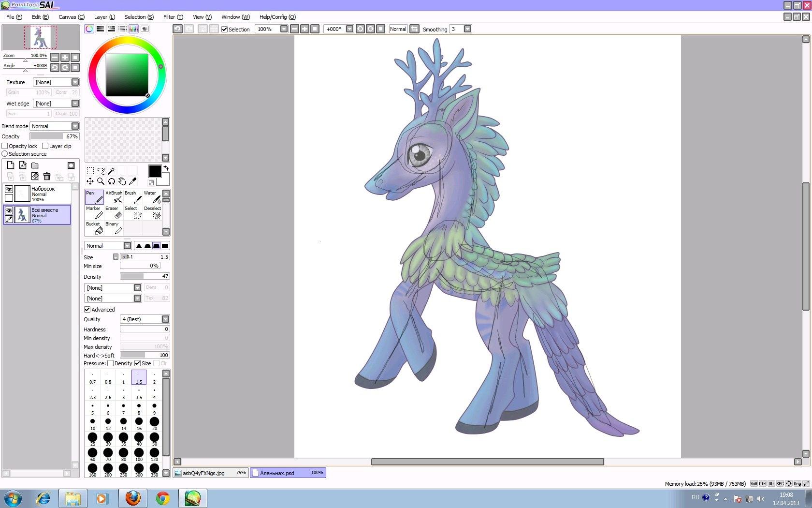Pick the rotate view tool
The height and width of the screenshot is (508, 812).
pos(112,181)
